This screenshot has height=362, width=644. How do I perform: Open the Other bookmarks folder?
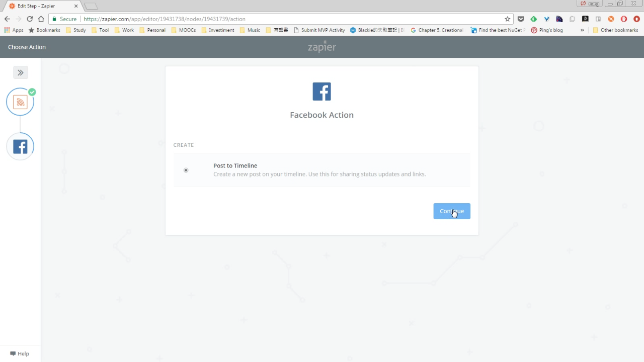(615, 30)
